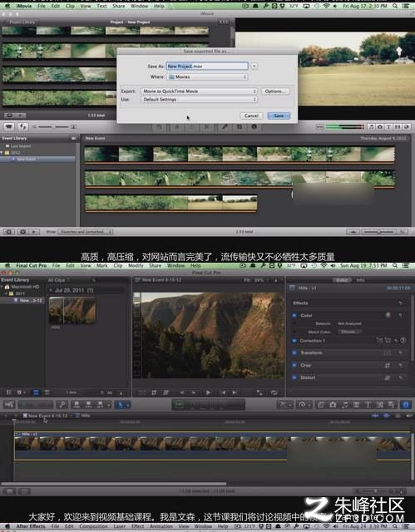Collapse Macintosh HD in Final Cut Event Library
The width and height of the screenshot is (415, 532).
2,287
